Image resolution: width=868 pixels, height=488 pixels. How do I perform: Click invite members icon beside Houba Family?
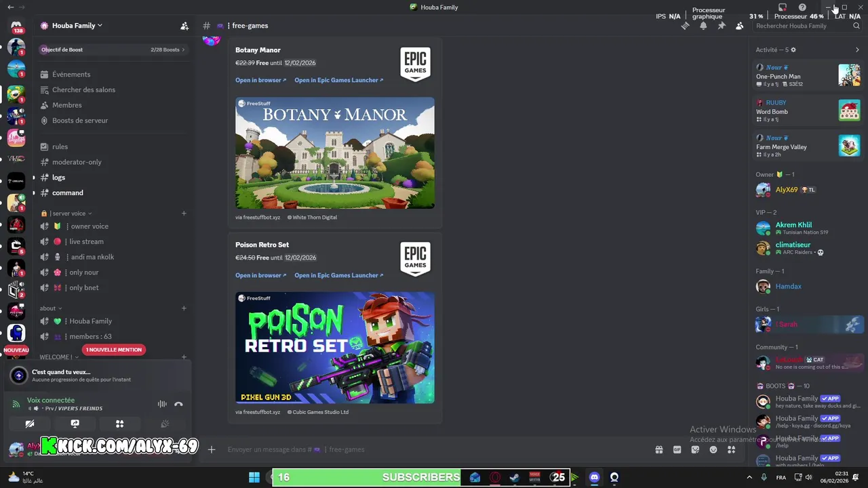click(x=184, y=26)
